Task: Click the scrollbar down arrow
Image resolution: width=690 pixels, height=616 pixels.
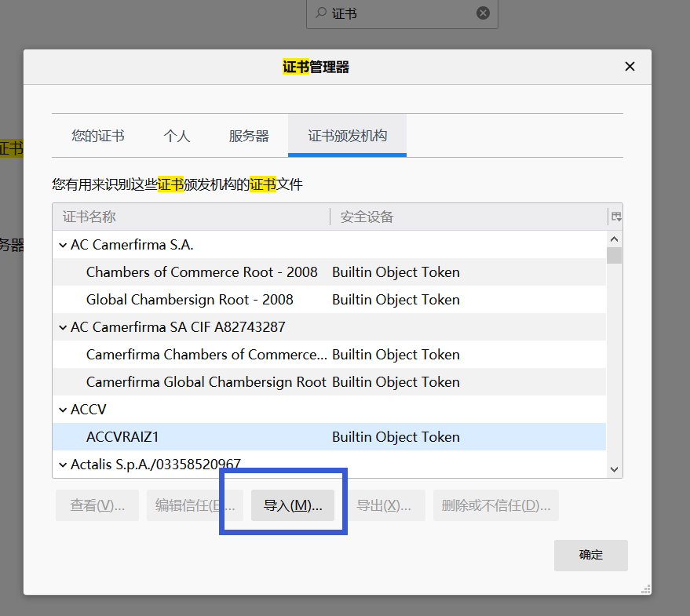Action: coord(615,468)
